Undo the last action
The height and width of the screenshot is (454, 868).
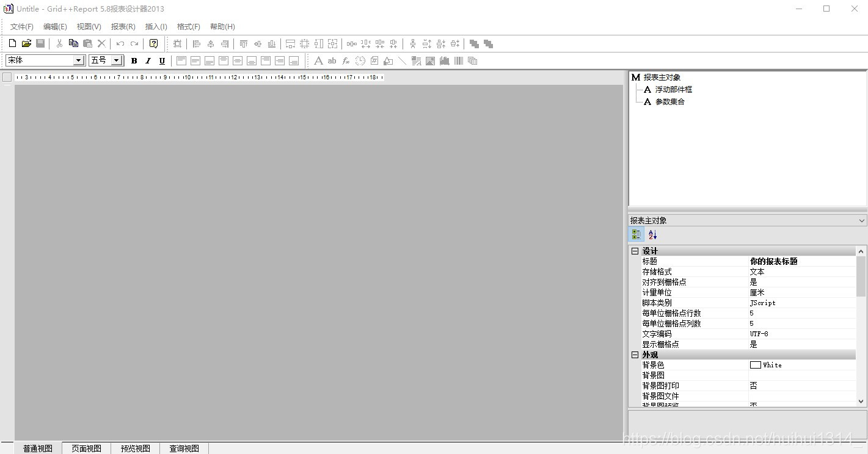point(120,43)
